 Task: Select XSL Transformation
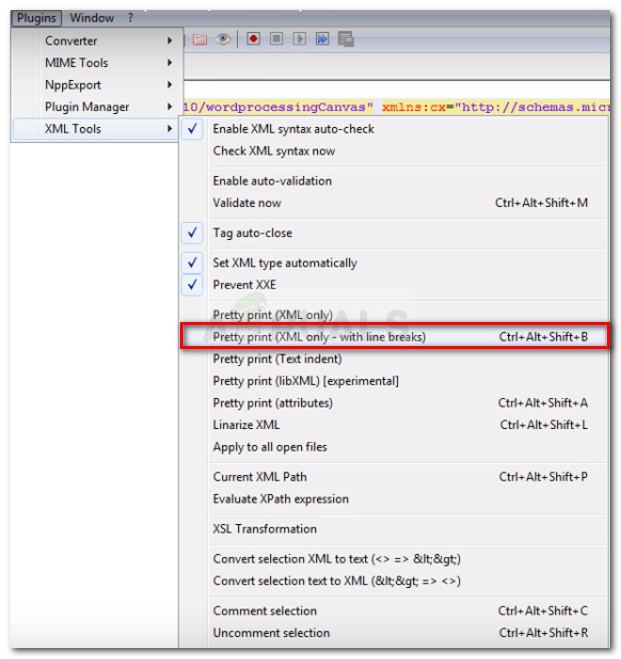(394, 529)
